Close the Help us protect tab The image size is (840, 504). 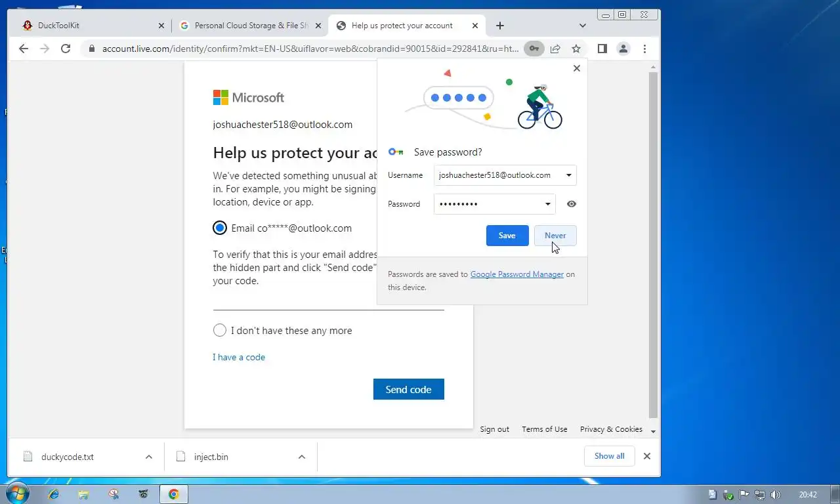pyautogui.click(x=475, y=26)
